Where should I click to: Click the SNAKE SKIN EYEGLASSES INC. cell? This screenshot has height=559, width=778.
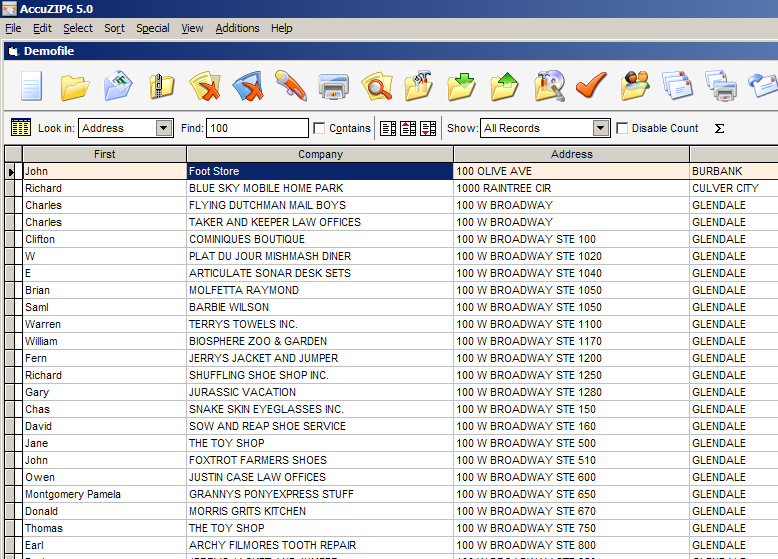coord(320,409)
